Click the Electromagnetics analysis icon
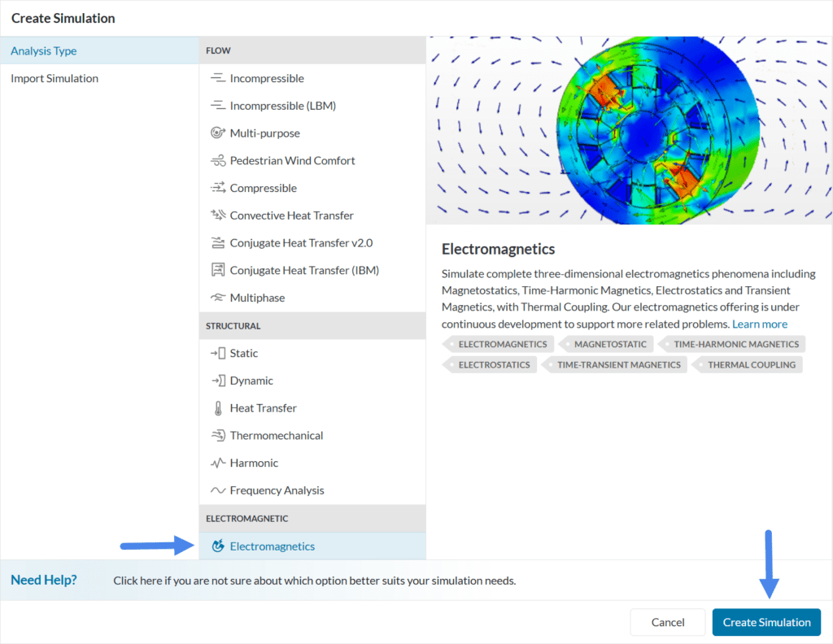Viewport: 833px width, 644px height. tap(218, 546)
